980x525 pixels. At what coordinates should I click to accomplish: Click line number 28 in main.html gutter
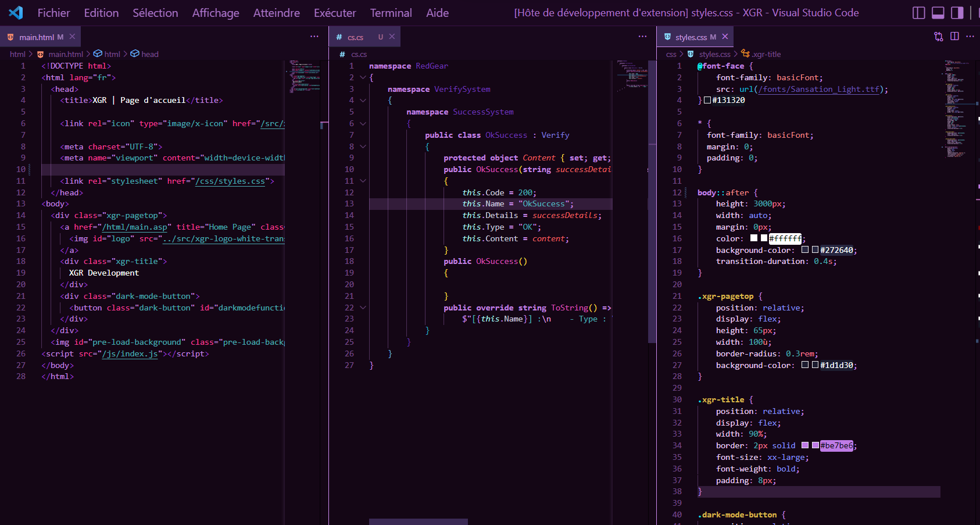[x=21, y=377]
